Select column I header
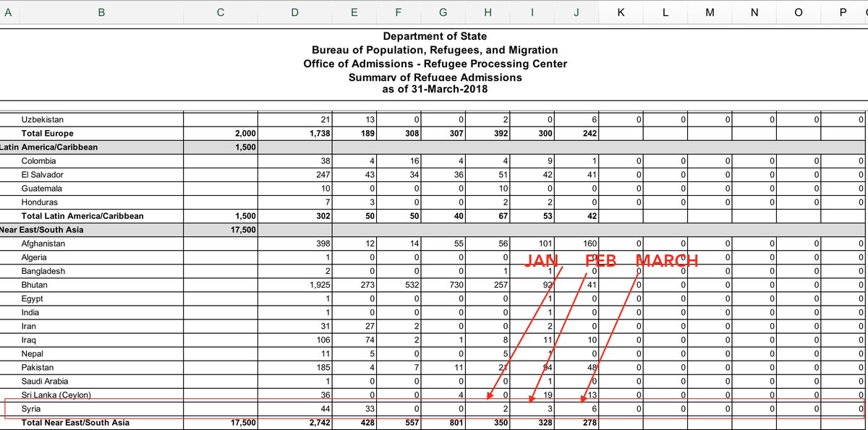 tap(532, 12)
